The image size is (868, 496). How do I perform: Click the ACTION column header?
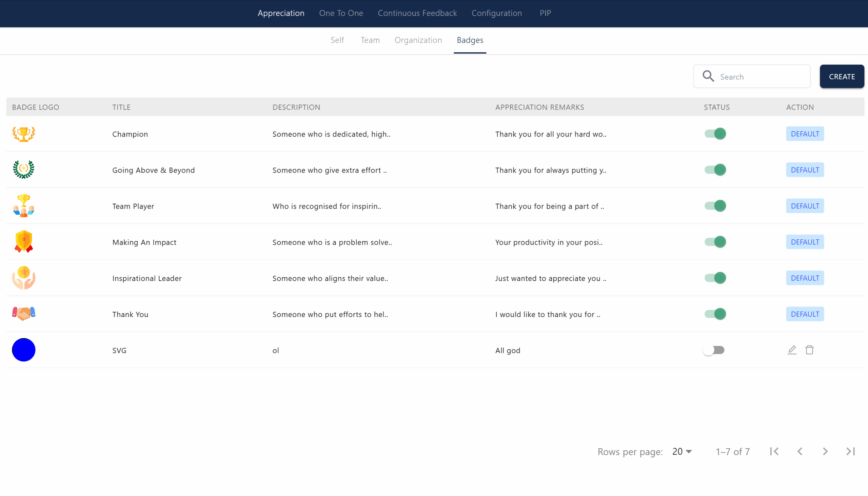(800, 107)
